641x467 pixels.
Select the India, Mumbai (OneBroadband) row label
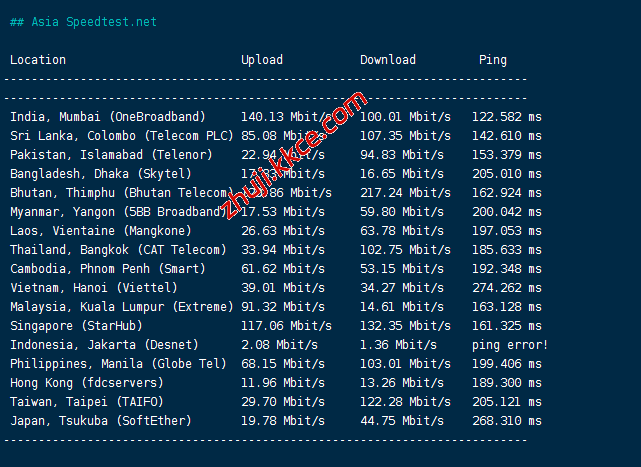108,117
